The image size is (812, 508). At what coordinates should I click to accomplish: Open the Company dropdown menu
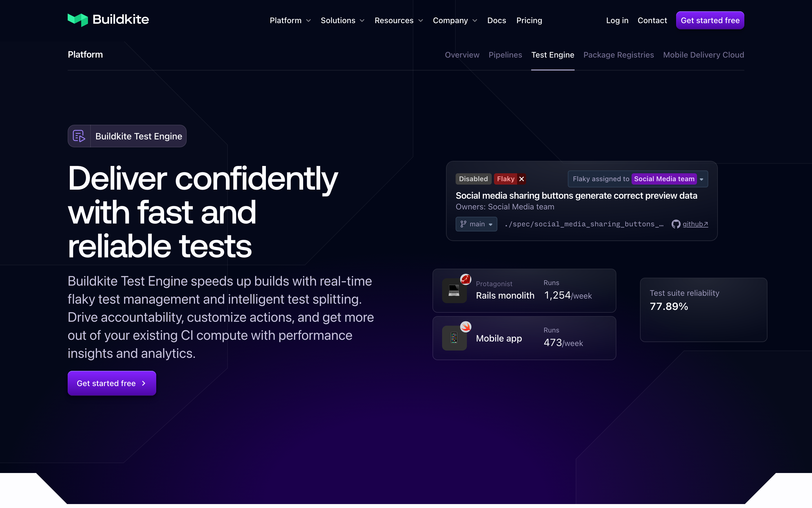(455, 21)
